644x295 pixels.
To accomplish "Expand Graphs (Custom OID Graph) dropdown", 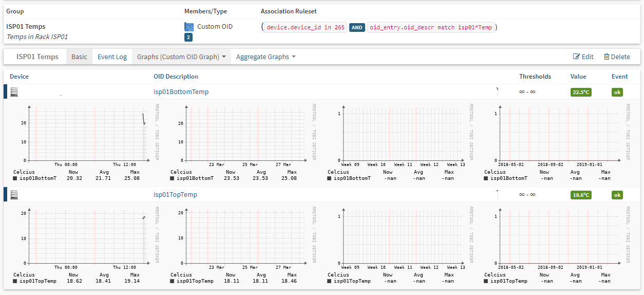I will [x=181, y=57].
